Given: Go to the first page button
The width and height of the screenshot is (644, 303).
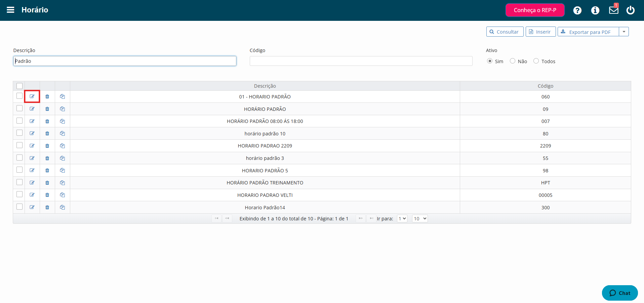Looking at the screenshot, I should (x=216, y=218).
